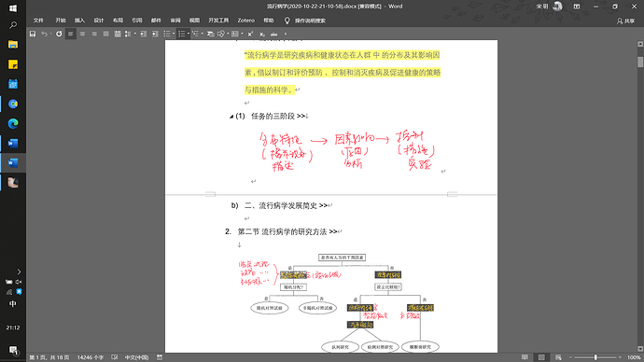Switch to the Zotero ribbon tab
The image size is (644, 362).
246,21
